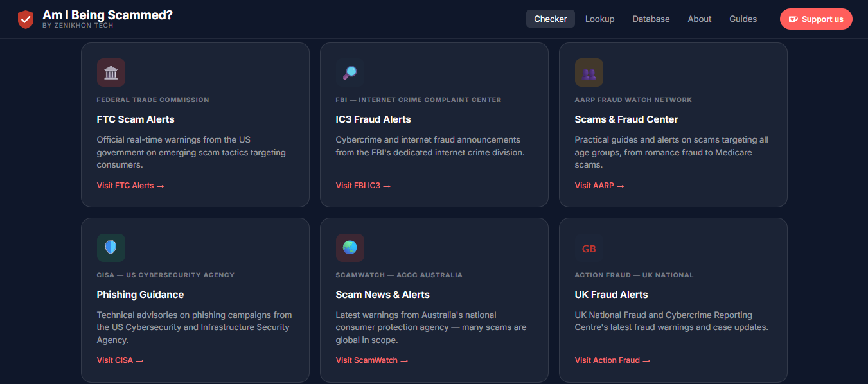Open the Visit FTC Alerts link
This screenshot has height=384, width=868.
point(130,185)
